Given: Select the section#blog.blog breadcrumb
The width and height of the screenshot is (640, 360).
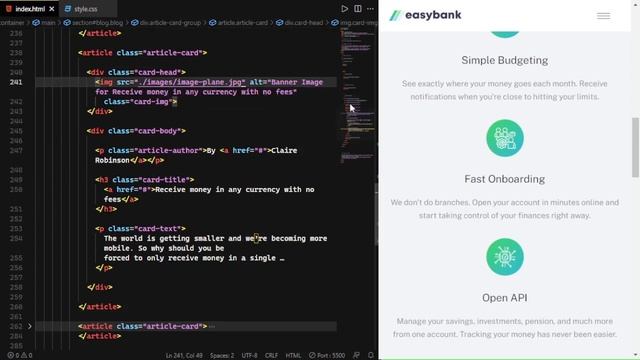Looking at the screenshot, I should [x=93, y=23].
